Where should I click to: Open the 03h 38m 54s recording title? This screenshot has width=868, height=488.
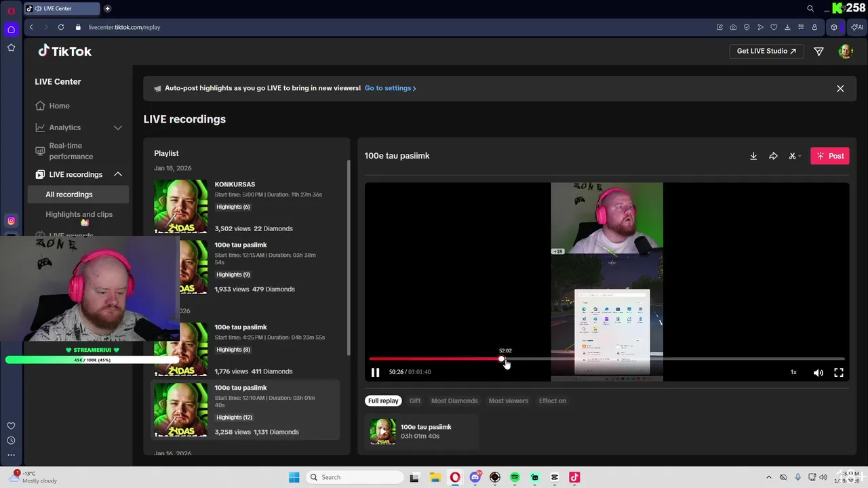pos(241,245)
